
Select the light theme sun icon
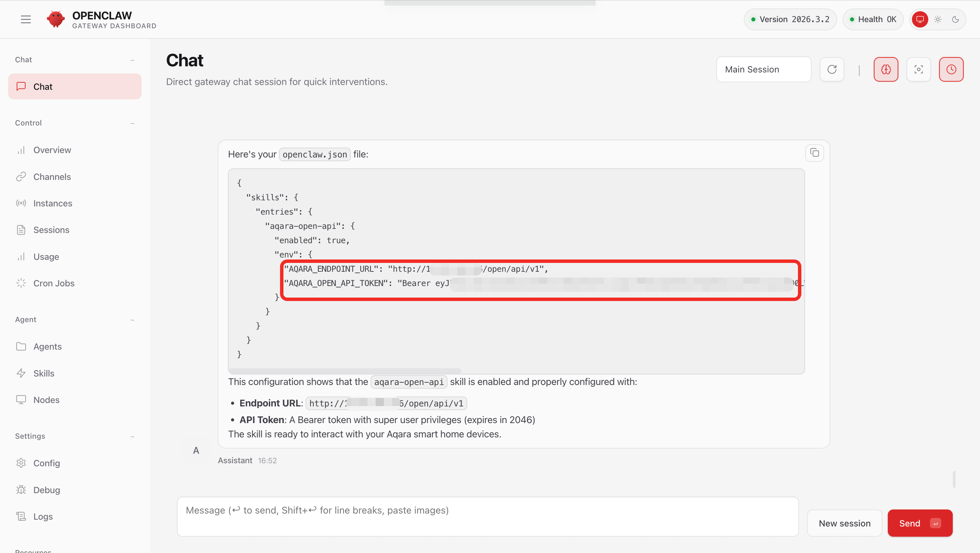[x=937, y=19]
